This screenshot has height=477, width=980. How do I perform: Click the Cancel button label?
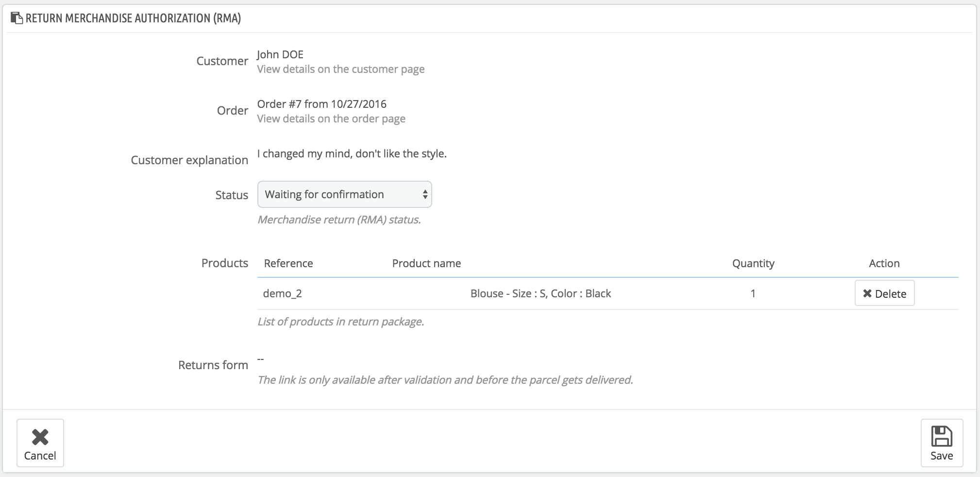pyautogui.click(x=40, y=456)
